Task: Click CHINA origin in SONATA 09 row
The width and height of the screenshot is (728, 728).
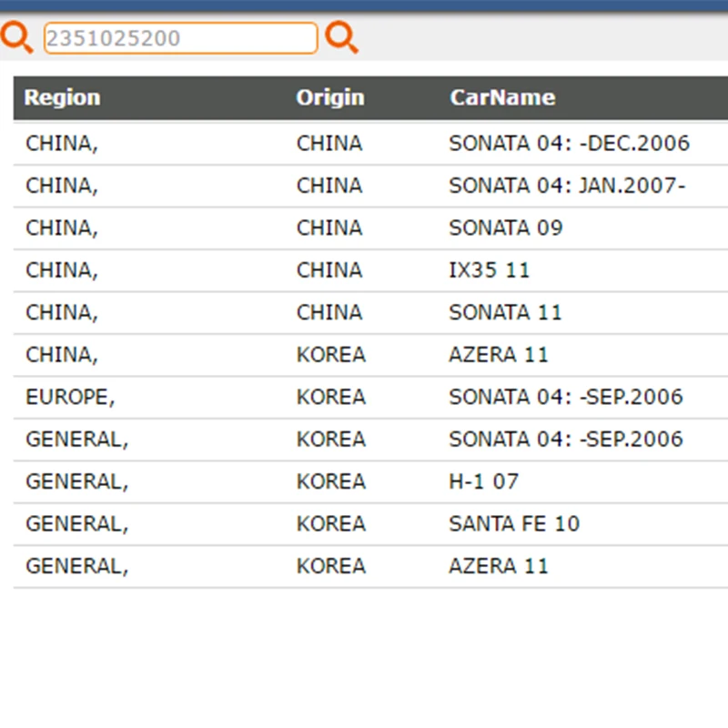Action: coord(329,228)
